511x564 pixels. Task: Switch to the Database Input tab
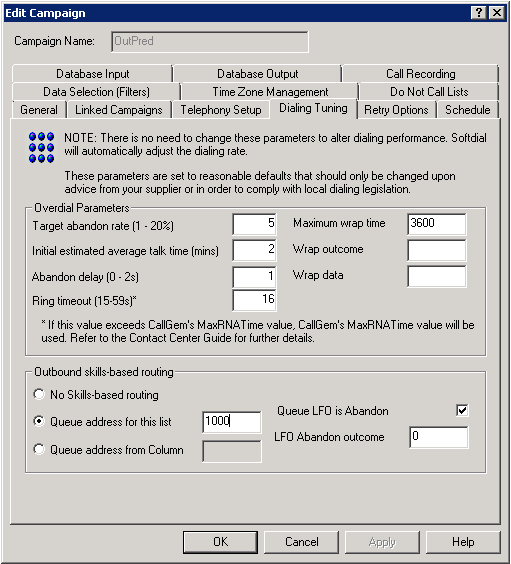(92, 74)
